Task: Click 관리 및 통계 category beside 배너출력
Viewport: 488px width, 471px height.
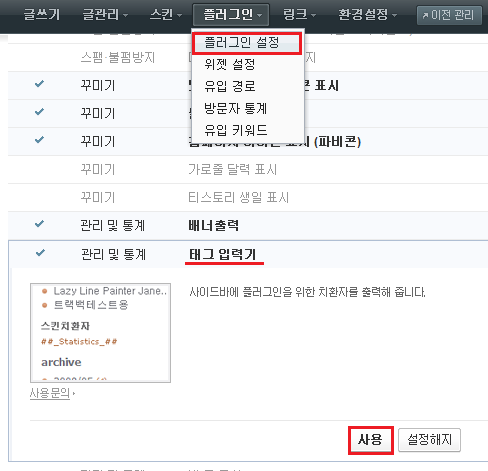Action: tap(113, 226)
